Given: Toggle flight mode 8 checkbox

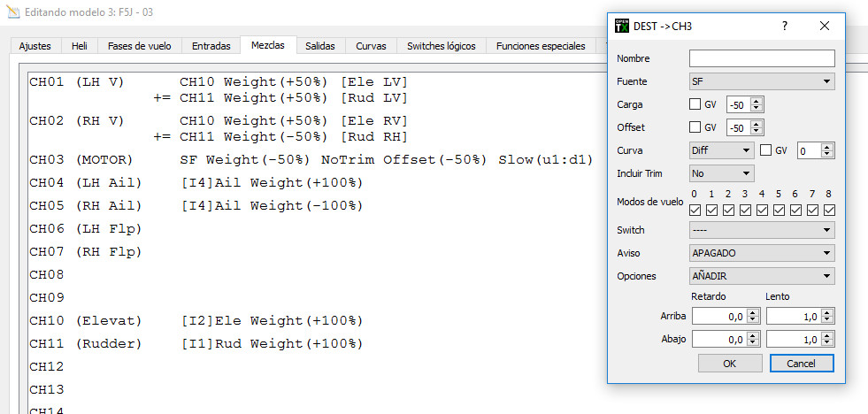Looking at the screenshot, I should tap(829, 211).
